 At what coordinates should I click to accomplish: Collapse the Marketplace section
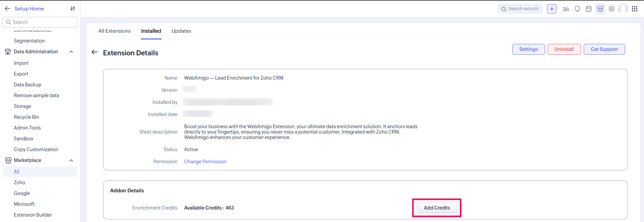pos(71,160)
